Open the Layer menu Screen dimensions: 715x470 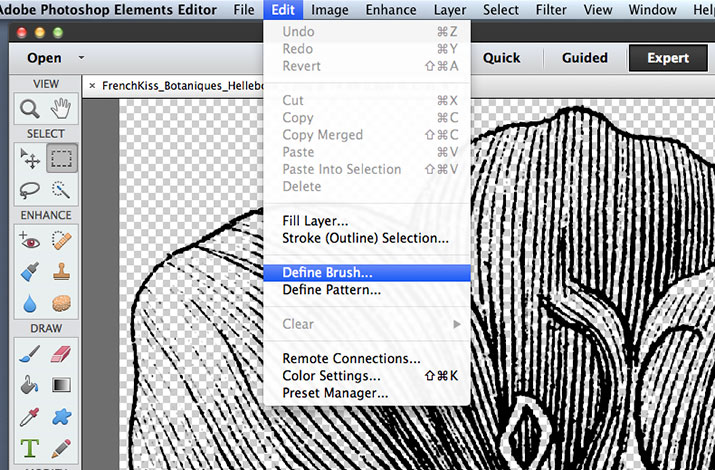pos(450,10)
